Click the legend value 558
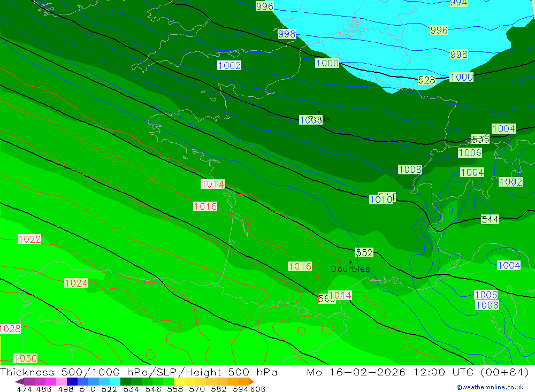 pyautogui.click(x=175, y=389)
